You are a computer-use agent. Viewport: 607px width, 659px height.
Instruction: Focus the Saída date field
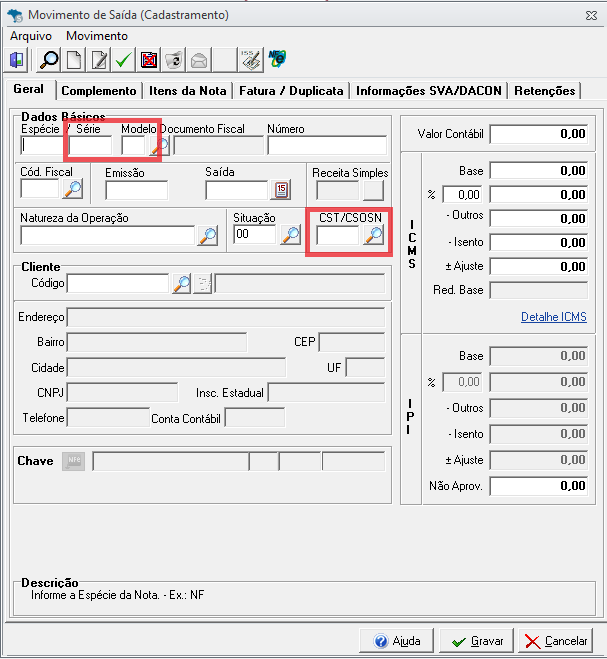pos(237,190)
